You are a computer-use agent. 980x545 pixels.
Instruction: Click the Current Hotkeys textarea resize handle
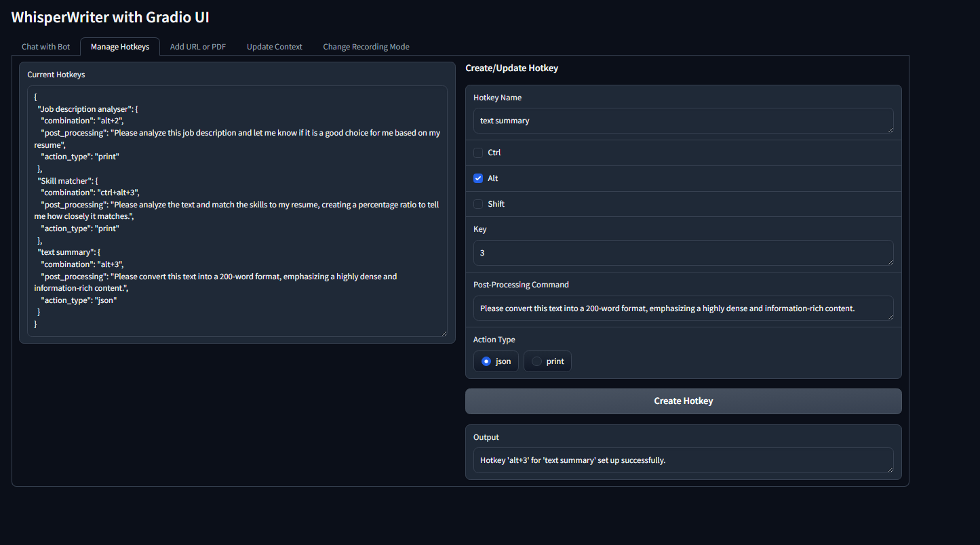(444, 333)
